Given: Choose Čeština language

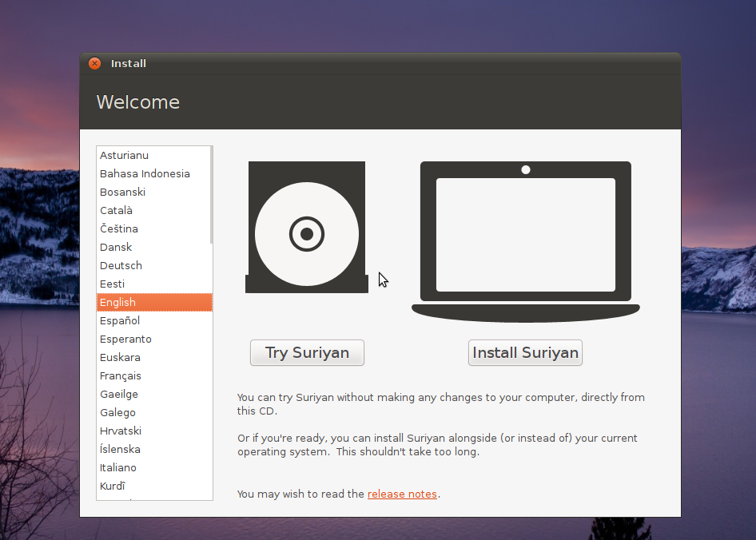Looking at the screenshot, I should 154,228.
